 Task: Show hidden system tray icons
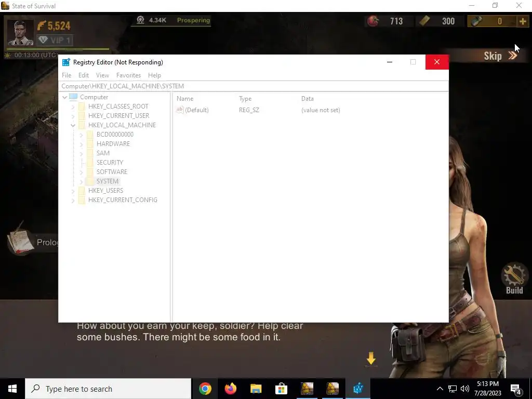pyautogui.click(x=440, y=389)
